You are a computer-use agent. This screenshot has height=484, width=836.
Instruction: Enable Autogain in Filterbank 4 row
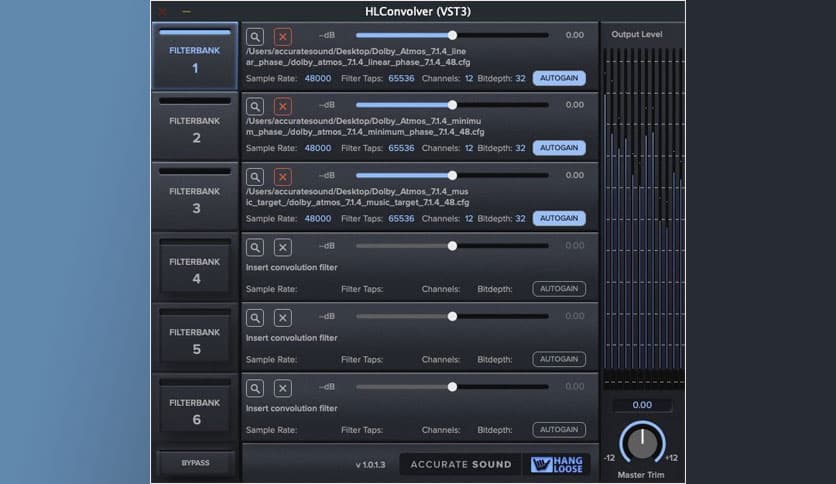559,288
